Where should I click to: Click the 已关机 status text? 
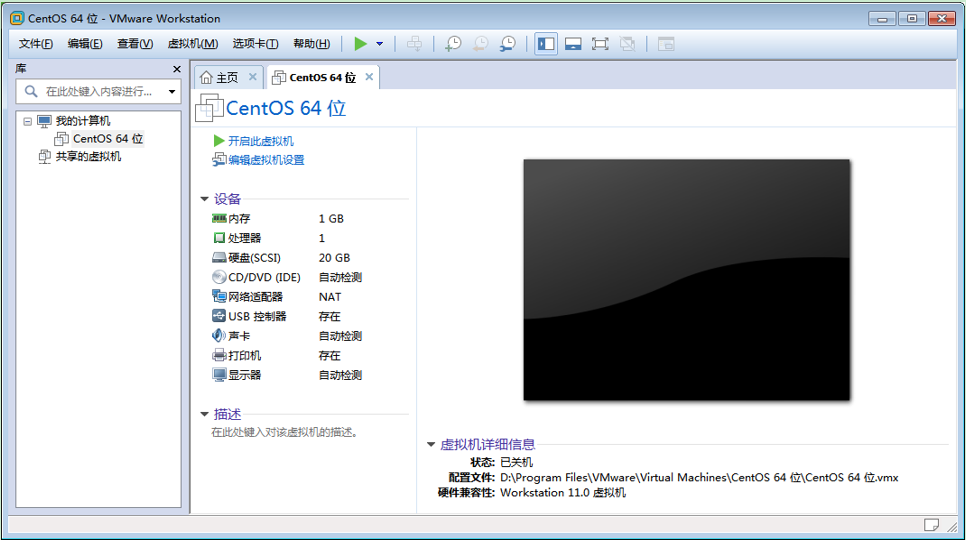click(516, 462)
